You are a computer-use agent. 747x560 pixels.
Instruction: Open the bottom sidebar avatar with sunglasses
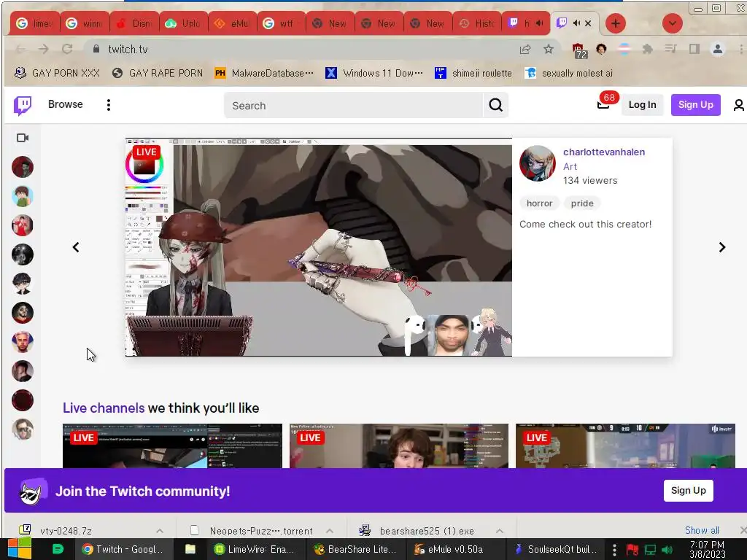click(x=23, y=429)
